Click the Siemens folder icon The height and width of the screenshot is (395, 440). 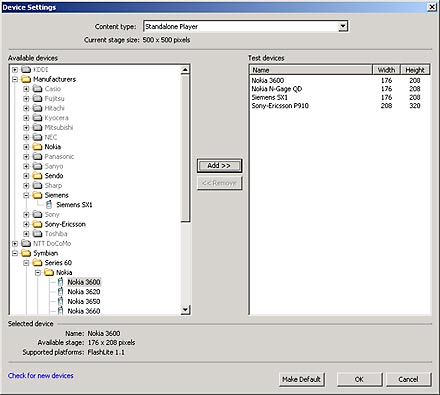(x=38, y=195)
